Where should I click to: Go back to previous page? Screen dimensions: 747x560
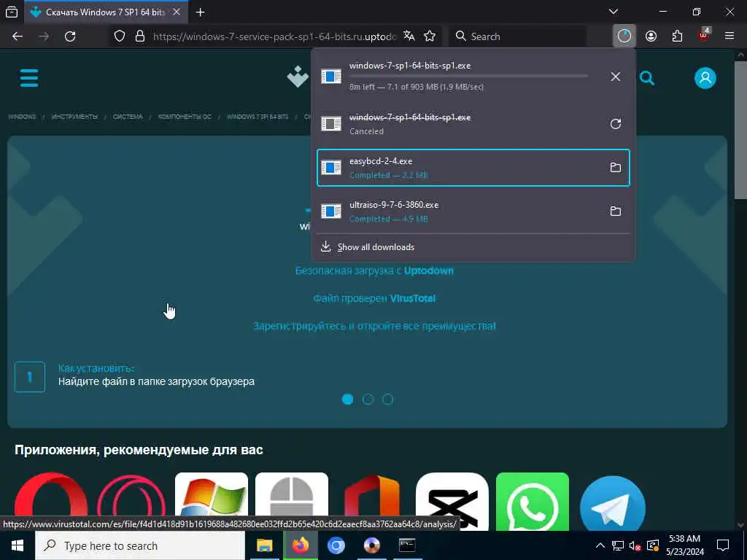pyautogui.click(x=18, y=36)
